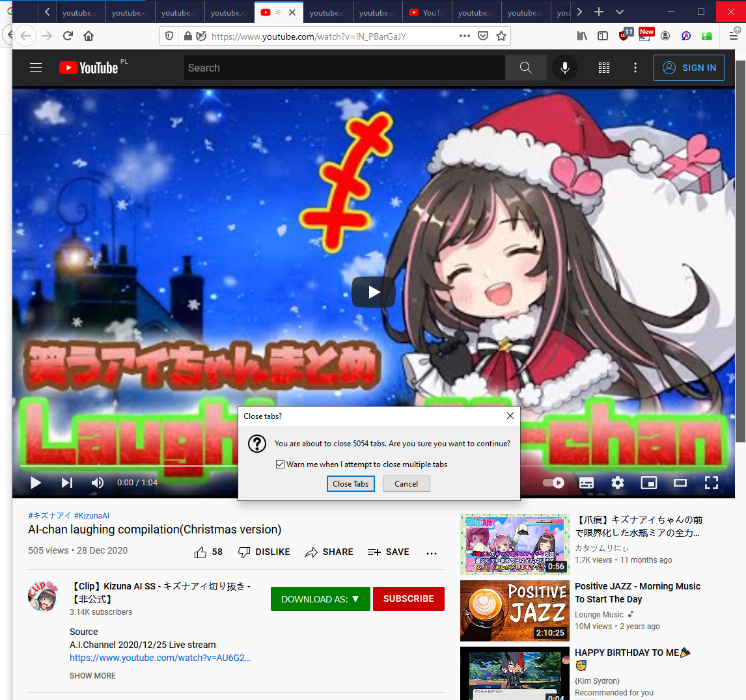Switch to theater mode

coord(680,483)
